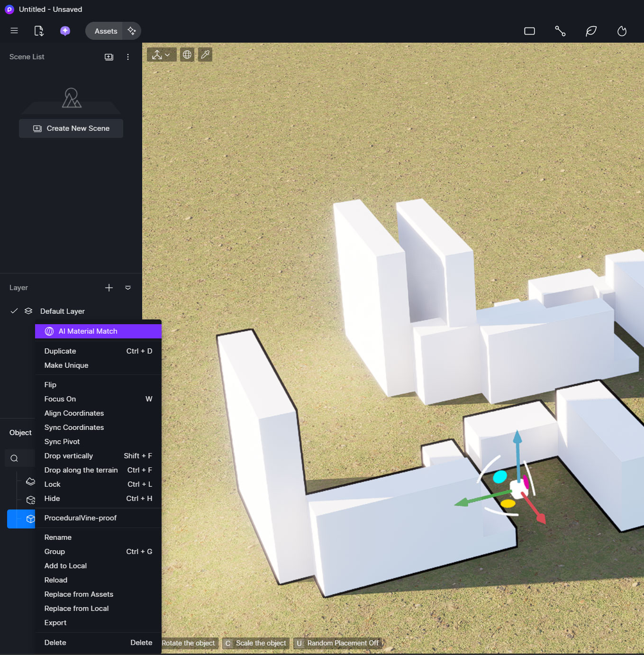
Task: Collapse the Layer panel with arrow
Action: tap(128, 288)
